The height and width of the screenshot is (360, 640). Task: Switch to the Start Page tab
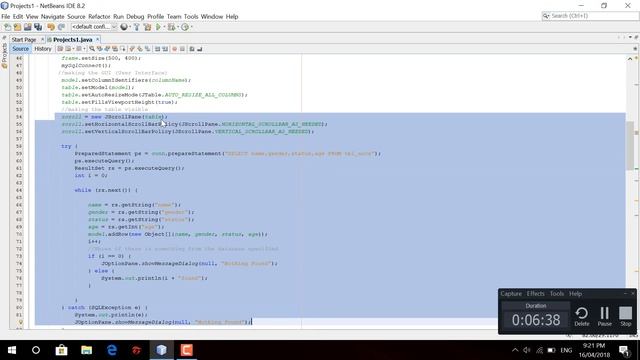point(24,40)
